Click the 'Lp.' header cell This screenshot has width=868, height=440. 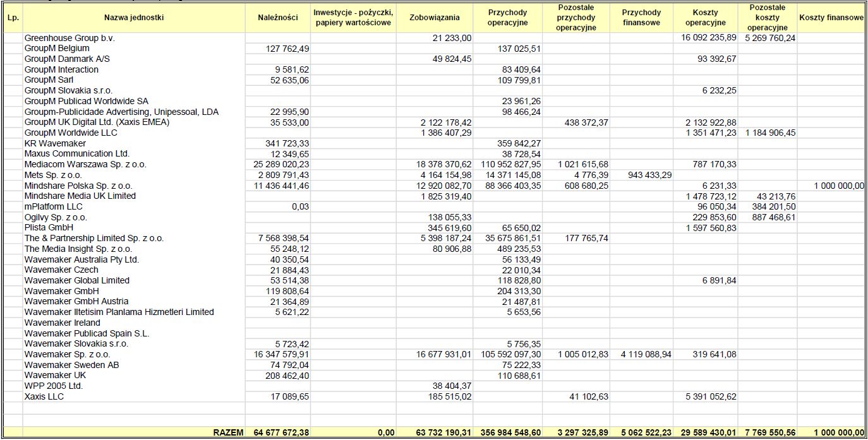click(12, 18)
